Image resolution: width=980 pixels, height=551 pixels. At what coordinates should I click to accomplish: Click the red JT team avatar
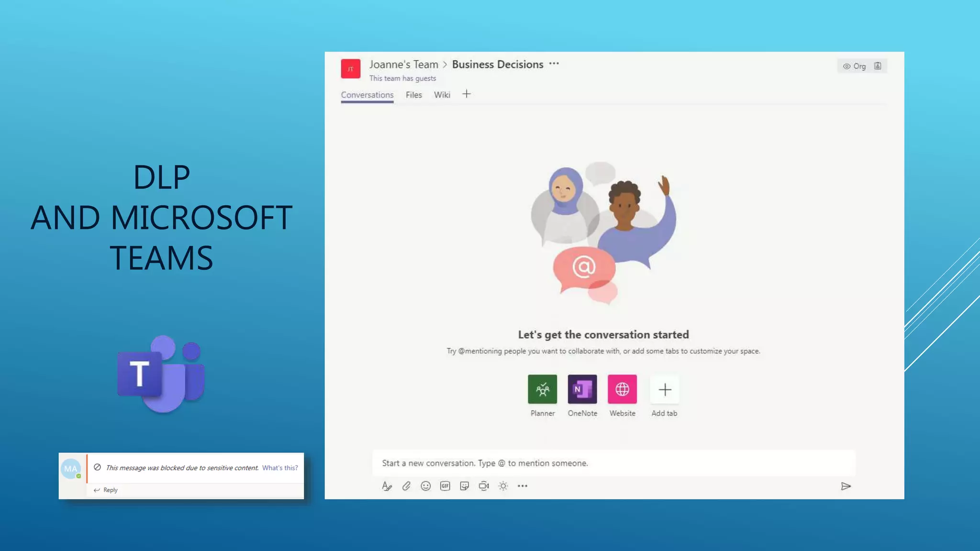tap(350, 69)
